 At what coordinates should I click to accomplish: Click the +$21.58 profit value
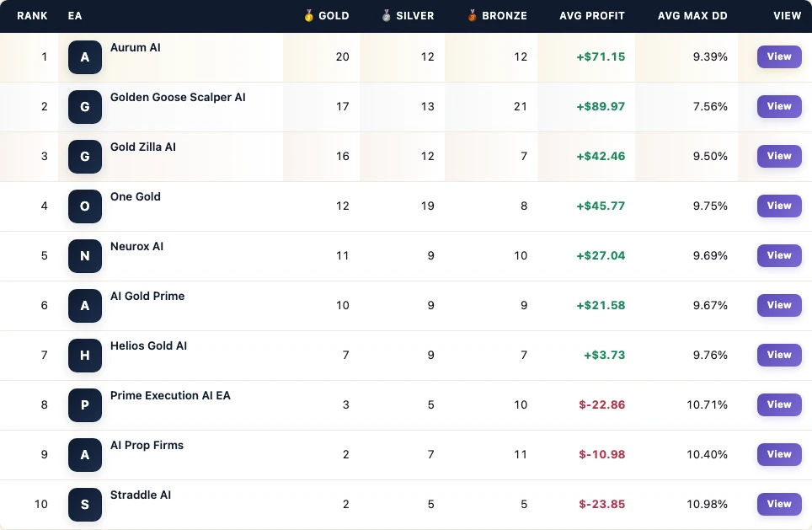(601, 306)
